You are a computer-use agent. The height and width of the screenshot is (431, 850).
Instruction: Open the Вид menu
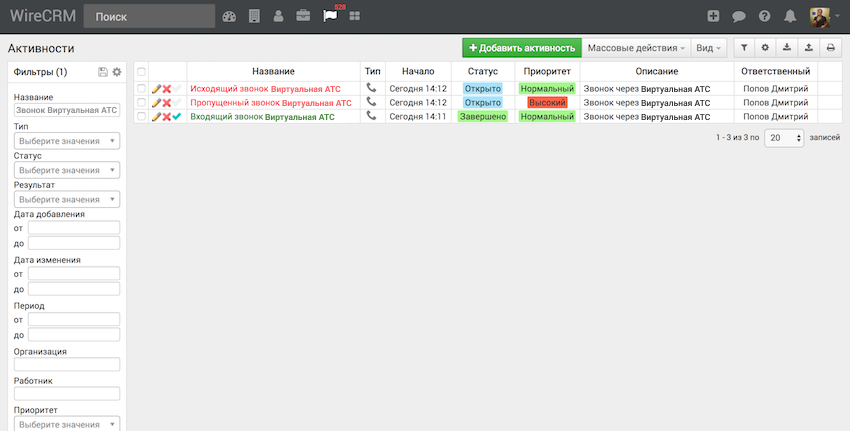(x=708, y=48)
